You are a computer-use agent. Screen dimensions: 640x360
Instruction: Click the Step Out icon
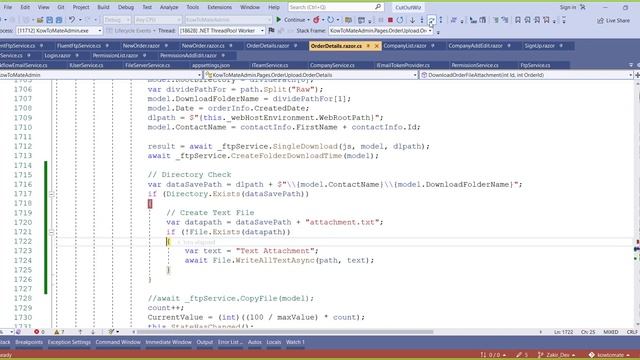(441, 20)
